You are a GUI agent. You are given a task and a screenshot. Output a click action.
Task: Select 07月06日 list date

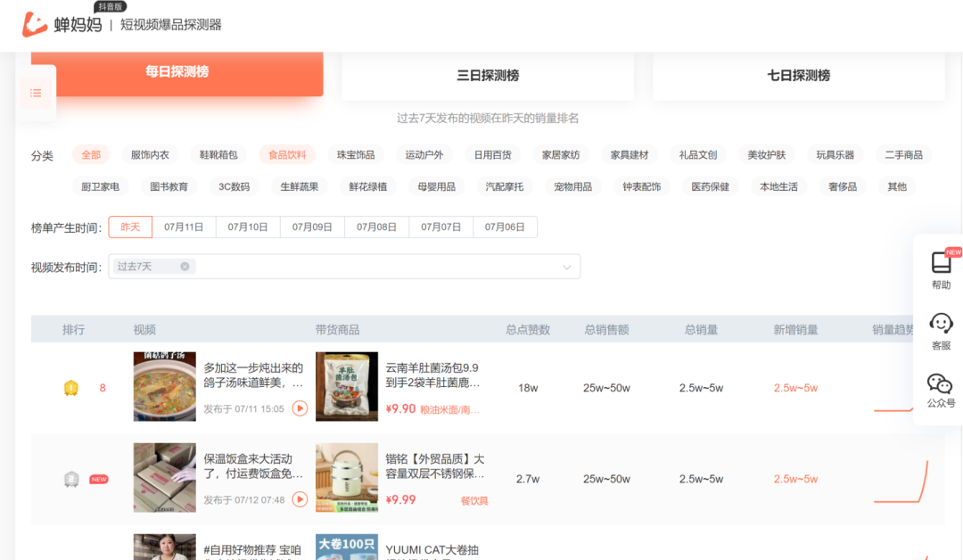pos(505,227)
